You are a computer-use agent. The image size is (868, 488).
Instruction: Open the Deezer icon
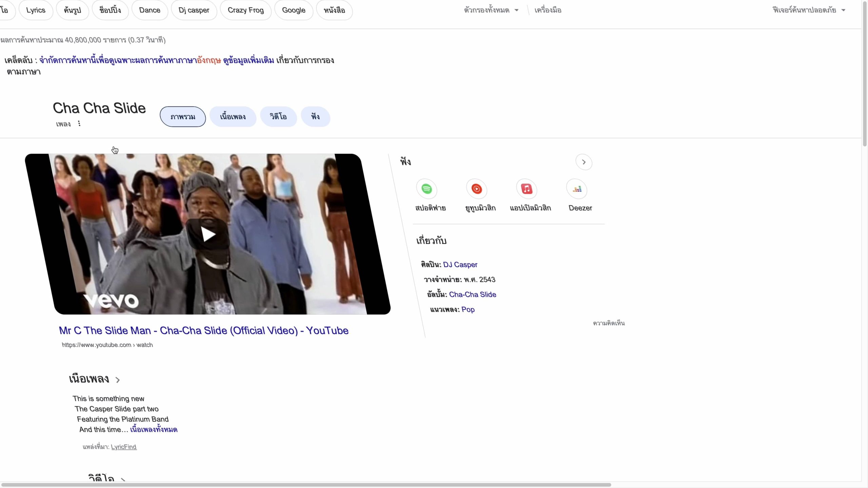[576, 189]
